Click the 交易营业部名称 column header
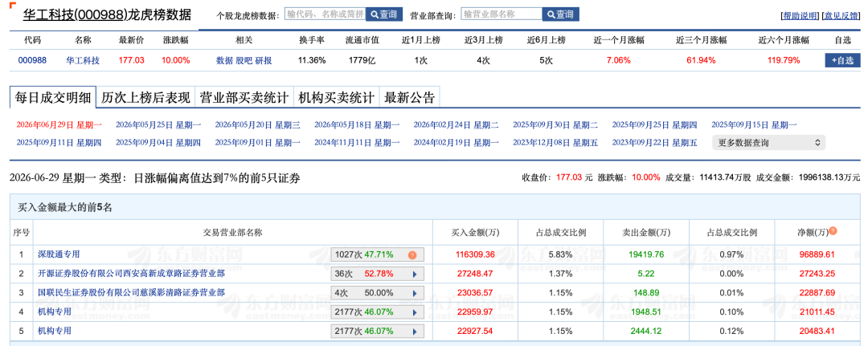The height and width of the screenshot is (346, 868). coord(232,233)
